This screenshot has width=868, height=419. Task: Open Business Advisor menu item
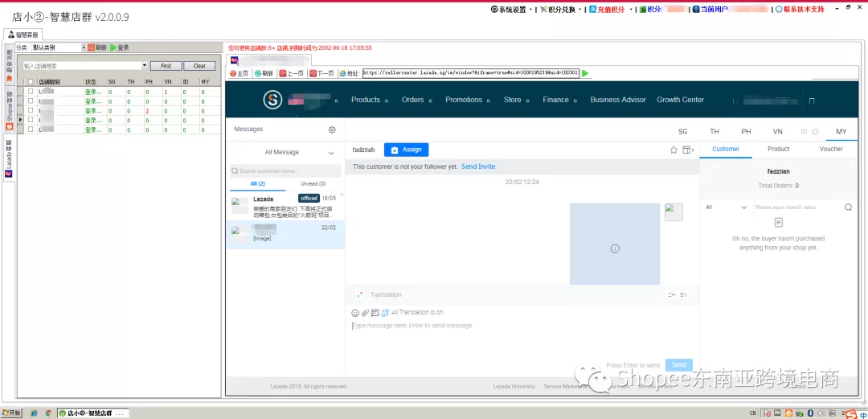618,100
